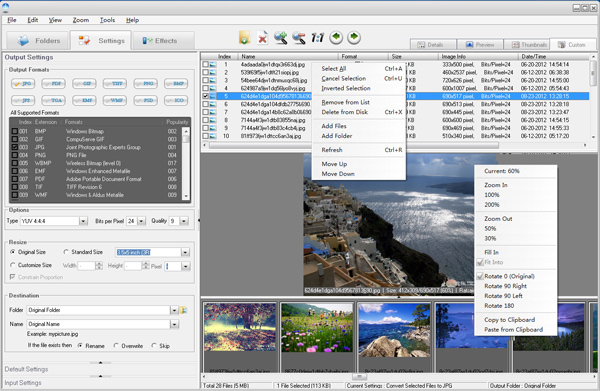Viewport: 600px width, 391px height.
Task: Select the EMF output format button
Action: 84,100
